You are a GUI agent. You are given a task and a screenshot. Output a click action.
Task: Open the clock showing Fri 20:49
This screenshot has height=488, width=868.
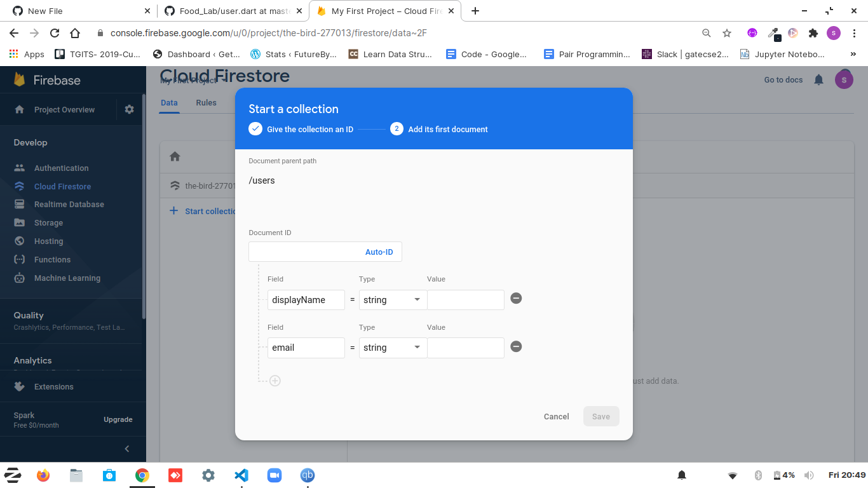click(846, 475)
